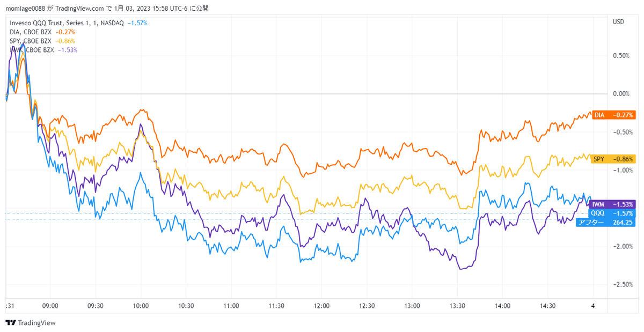
Task: Click the 13:30 time axis label
Action: pos(457,306)
